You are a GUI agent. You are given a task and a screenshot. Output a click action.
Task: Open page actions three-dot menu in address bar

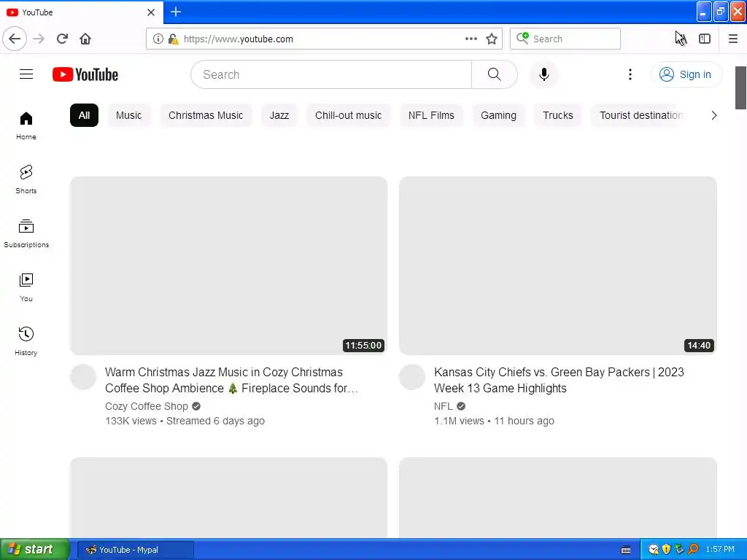pos(471,39)
